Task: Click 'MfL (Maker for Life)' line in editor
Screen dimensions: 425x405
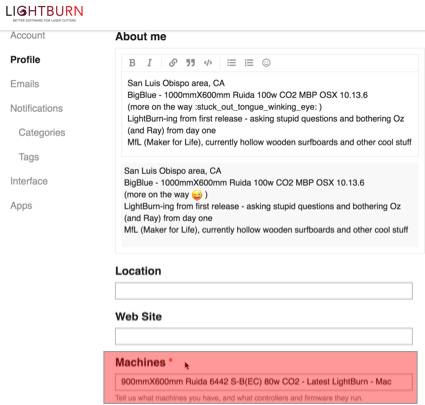Action: (x=269, y=142)
